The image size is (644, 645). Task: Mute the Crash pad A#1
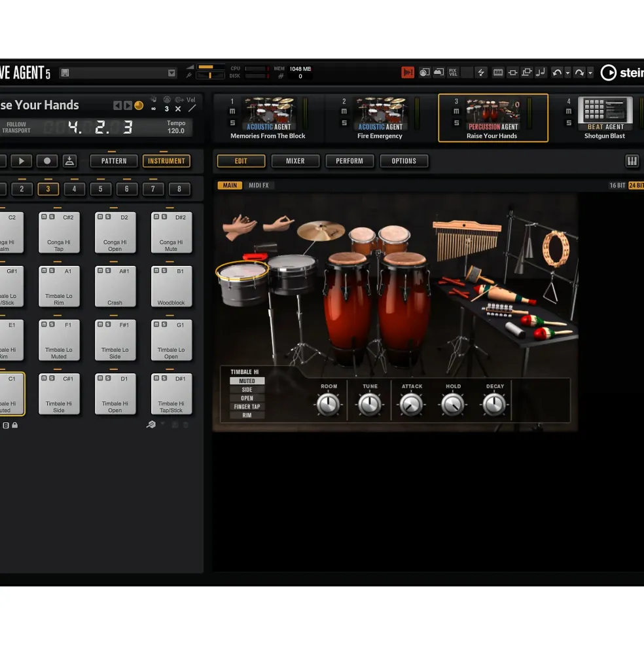(x=100, y=270)
